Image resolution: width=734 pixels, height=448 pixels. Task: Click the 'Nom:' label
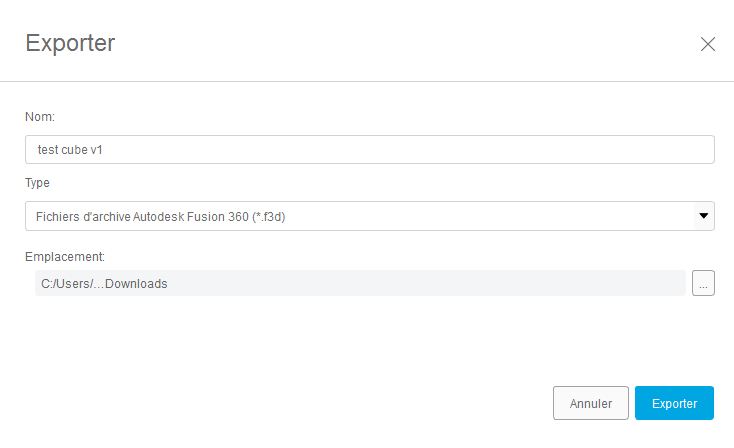point(40,117)
